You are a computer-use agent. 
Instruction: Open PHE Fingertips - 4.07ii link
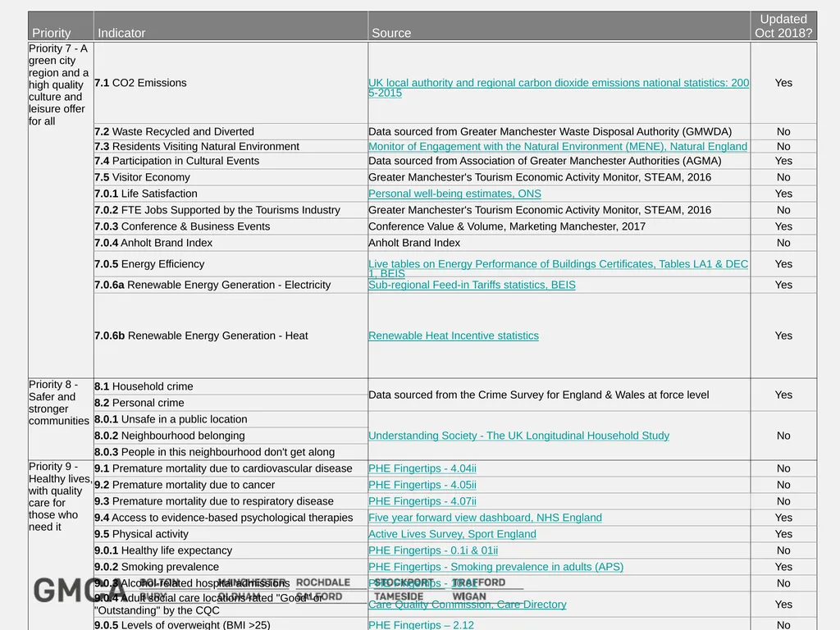[x=422, y=501]
